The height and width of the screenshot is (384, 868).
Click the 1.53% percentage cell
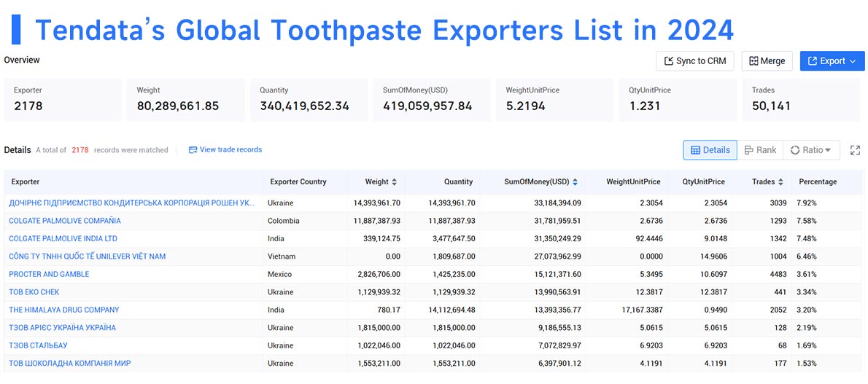pyautogui.click(x=807, y=363)
